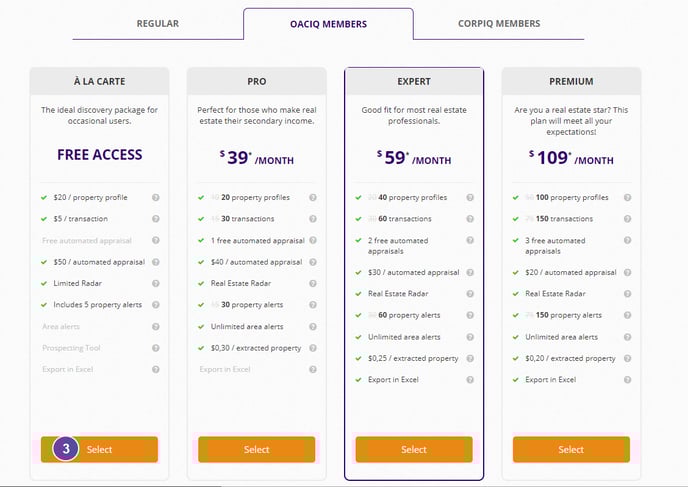This screenshot has height=487, width=688.
Task: Open help icon beside Premium 100 property profiles
Action: (x=627, y=197)
